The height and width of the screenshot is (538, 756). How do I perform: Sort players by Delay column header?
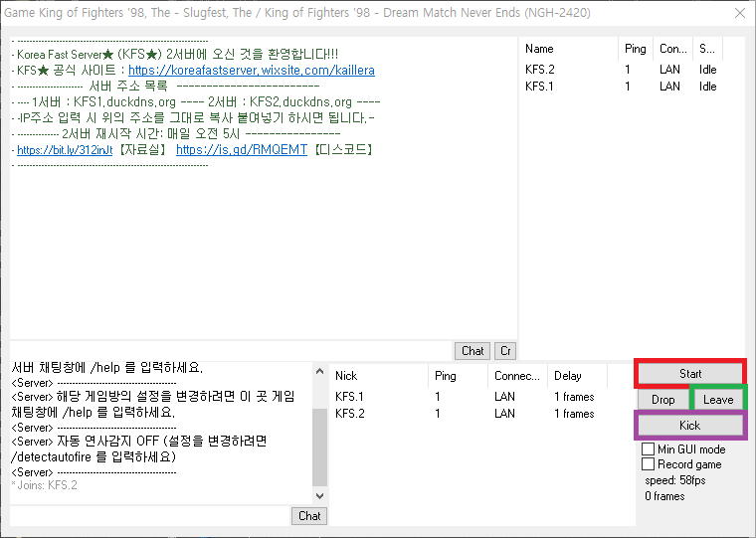coord(577,376)
